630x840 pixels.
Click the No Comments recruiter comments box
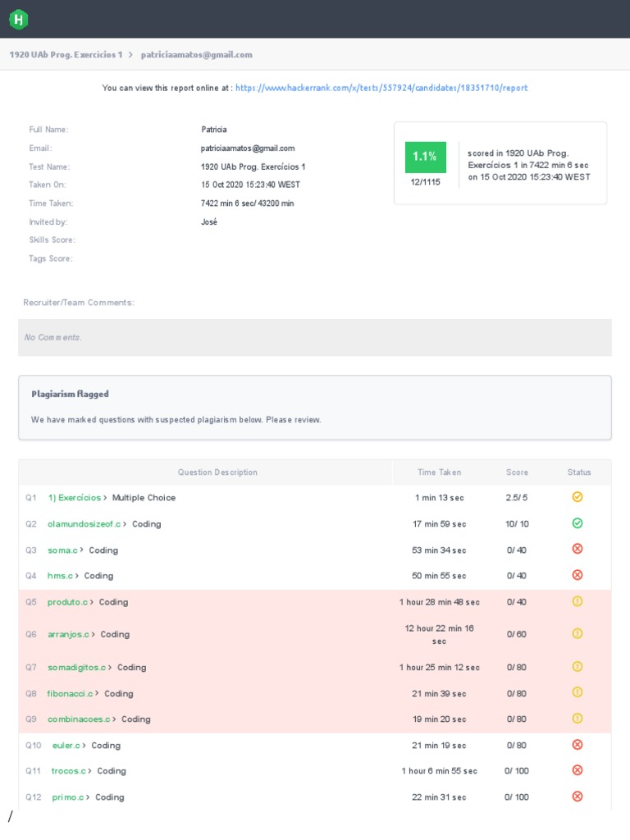[x=315, y=337]
